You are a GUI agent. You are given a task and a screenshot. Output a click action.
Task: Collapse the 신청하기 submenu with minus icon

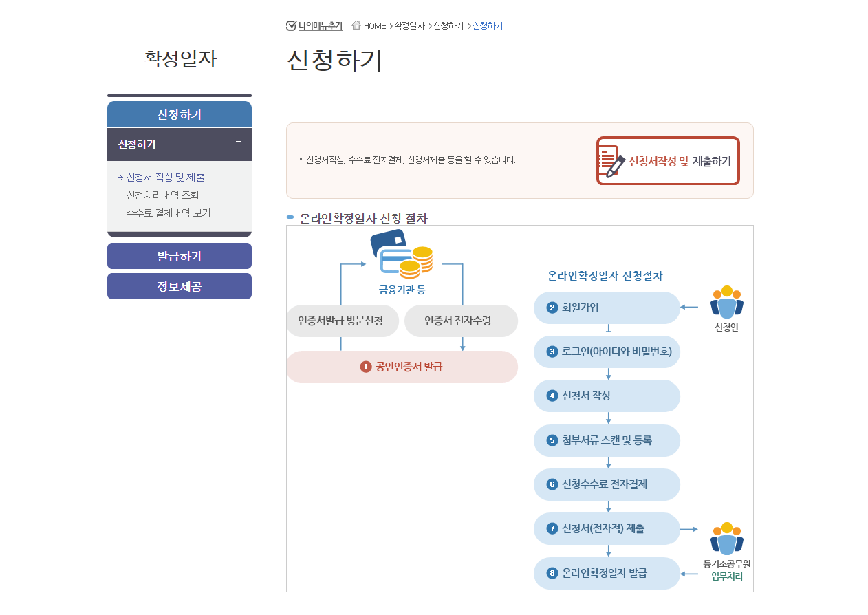pos(238,142)
